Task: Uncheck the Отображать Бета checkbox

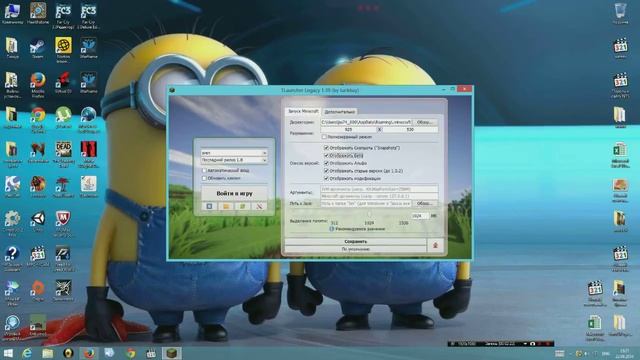Action: [x=326, y=156]
